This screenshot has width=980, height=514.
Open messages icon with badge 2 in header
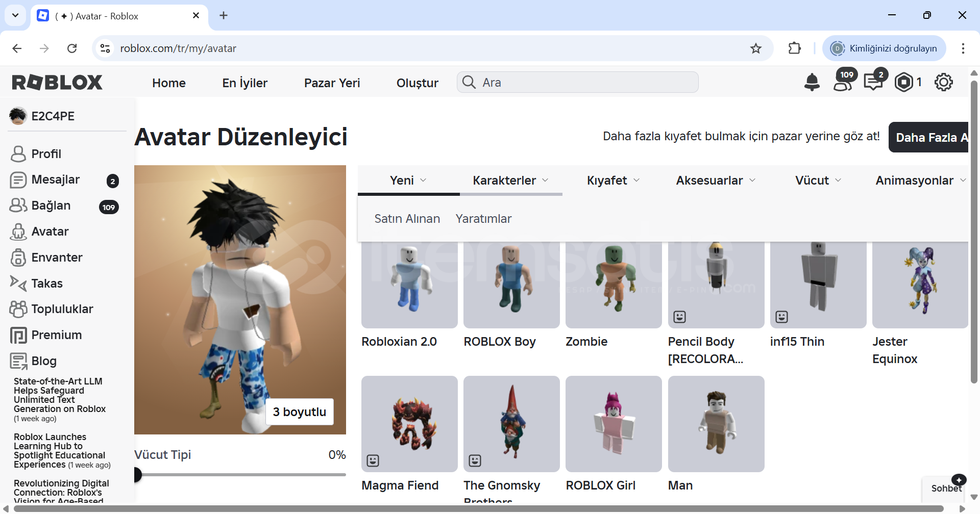pos(874,81)
